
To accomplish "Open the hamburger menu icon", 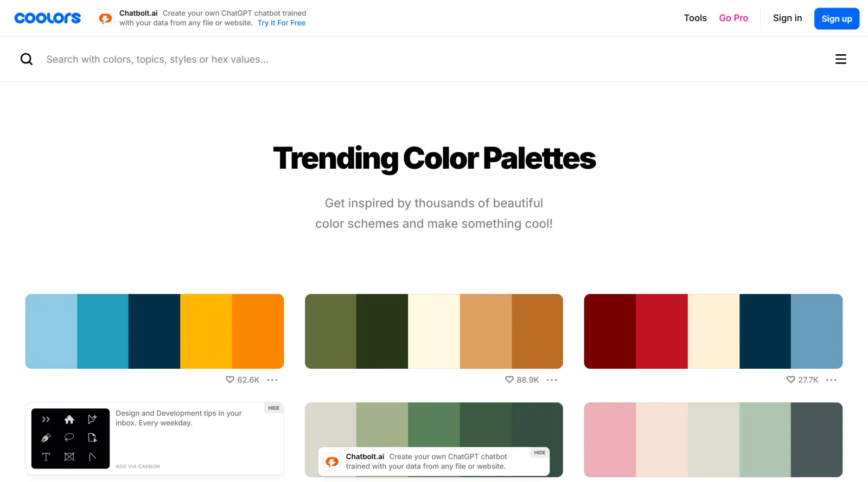I will point(840,59).
